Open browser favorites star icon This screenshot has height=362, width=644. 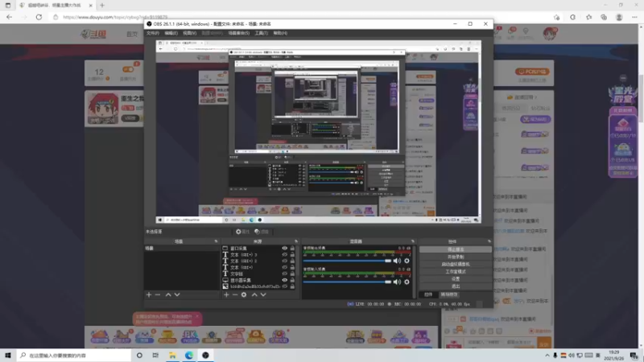tap(588, 17)
